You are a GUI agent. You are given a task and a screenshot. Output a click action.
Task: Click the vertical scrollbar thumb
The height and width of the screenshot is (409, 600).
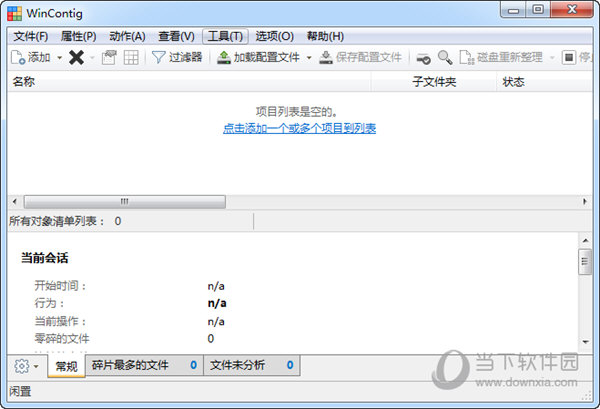(x=585, y=262)
